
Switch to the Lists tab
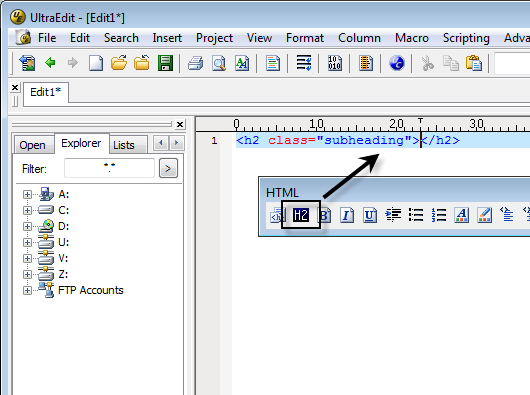pyautogui.click(x=124, y=145)
